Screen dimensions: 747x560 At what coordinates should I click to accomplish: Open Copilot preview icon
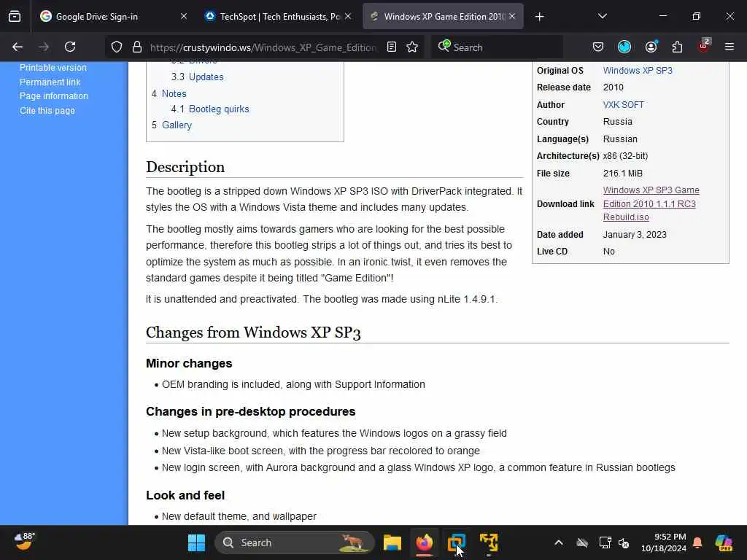click(724, 542)
